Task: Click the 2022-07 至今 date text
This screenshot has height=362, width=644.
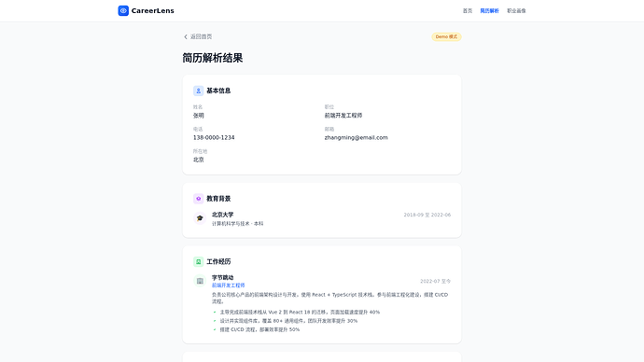Action: click(x=435, y=281)
